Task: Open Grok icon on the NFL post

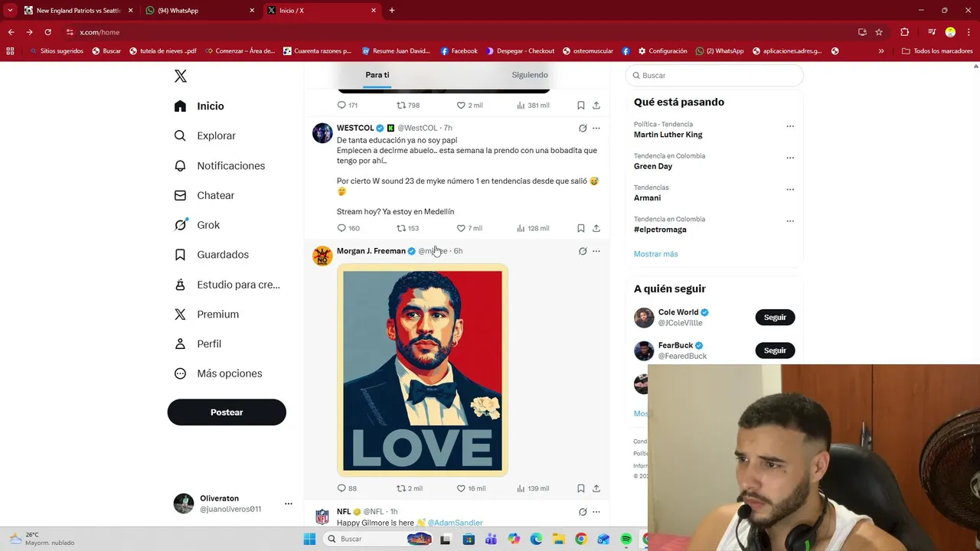Action: click(583, 512)
